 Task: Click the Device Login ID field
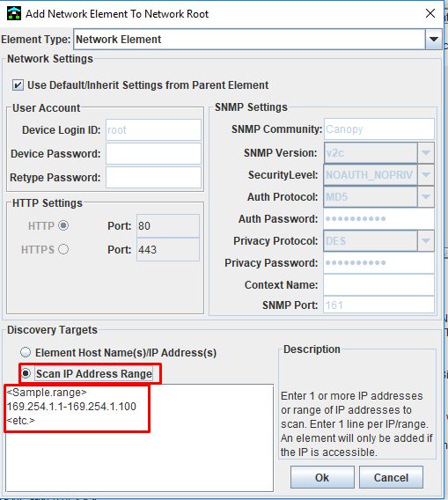pyautogui.click(x=153, y=129)
